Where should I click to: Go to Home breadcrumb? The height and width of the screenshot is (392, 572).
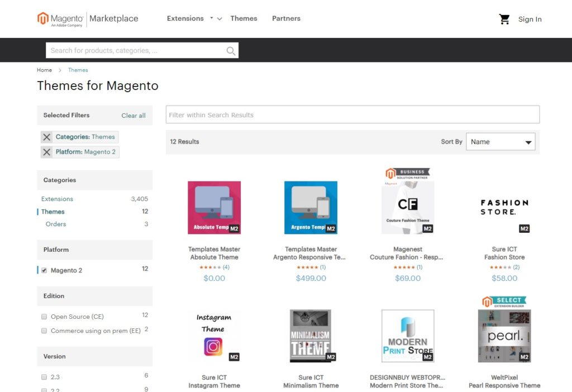click(44, 70)
